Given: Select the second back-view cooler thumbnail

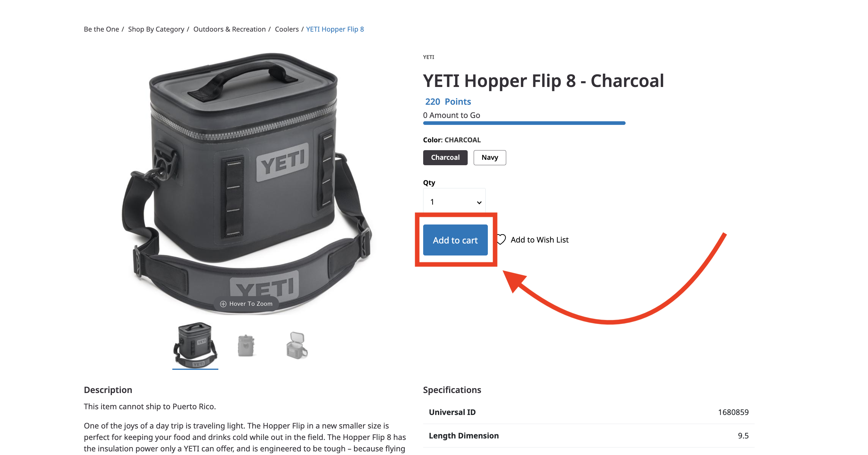Looking at the screenshot, I should (246, 345).
